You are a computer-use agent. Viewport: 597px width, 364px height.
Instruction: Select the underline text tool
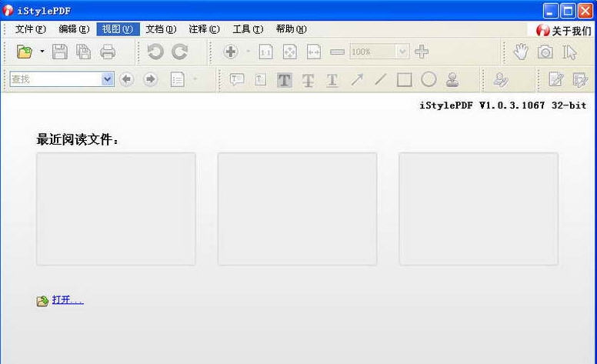coord(332,80)
